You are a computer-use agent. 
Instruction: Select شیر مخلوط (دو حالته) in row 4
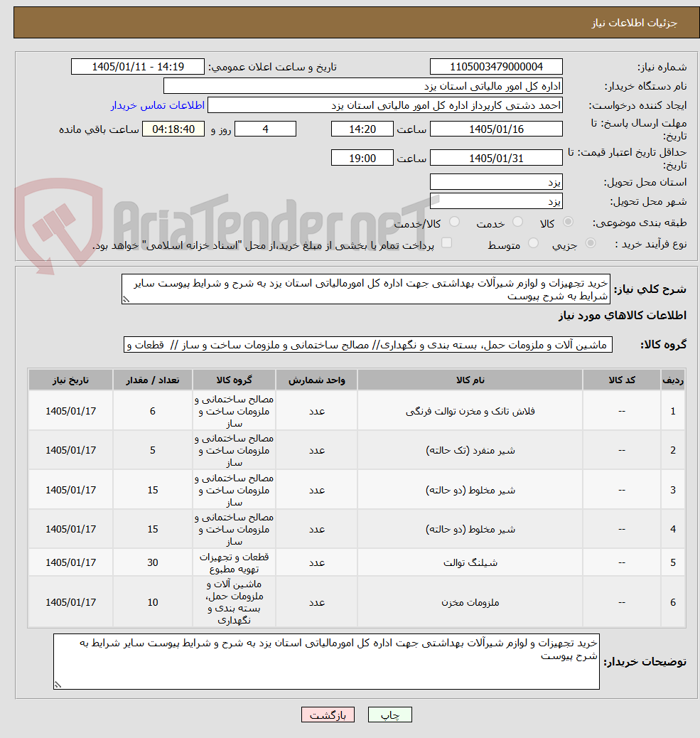(470, 529)
